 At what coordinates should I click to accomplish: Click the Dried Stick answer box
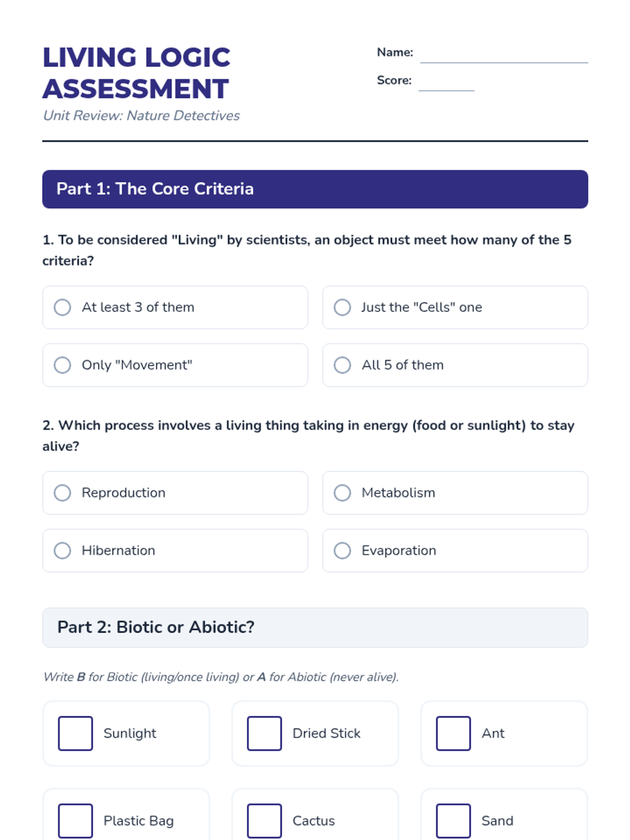click(x=265, y=733)
